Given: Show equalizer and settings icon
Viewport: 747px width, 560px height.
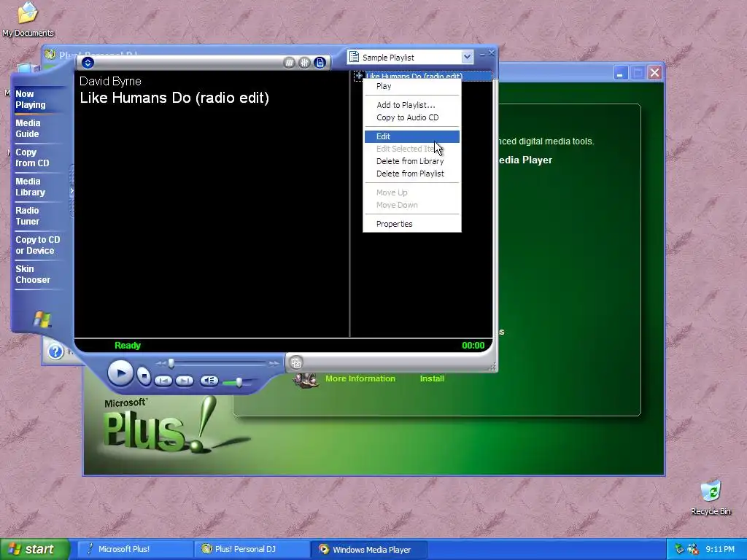Looking at the screenshot, I should [x=304, y=63].
